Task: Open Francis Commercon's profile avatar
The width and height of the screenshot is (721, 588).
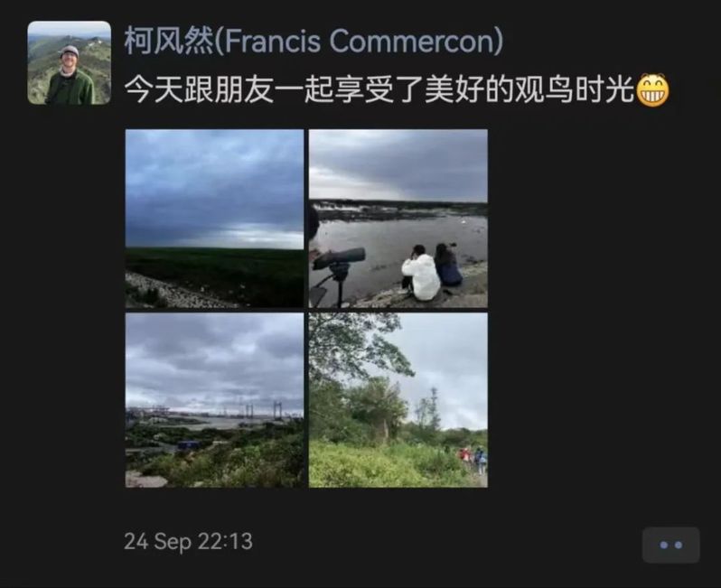Action: [69, 62]
